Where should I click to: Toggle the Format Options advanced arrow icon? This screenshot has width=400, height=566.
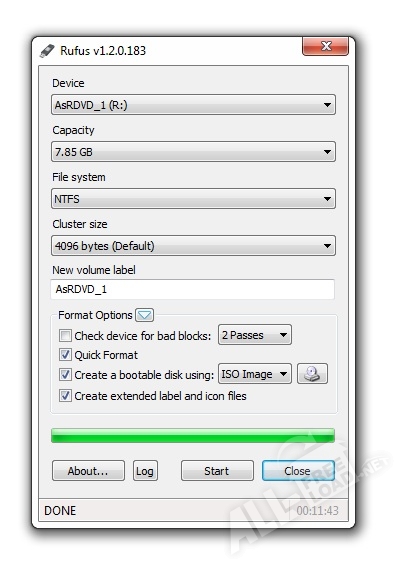tap(144, 315)
